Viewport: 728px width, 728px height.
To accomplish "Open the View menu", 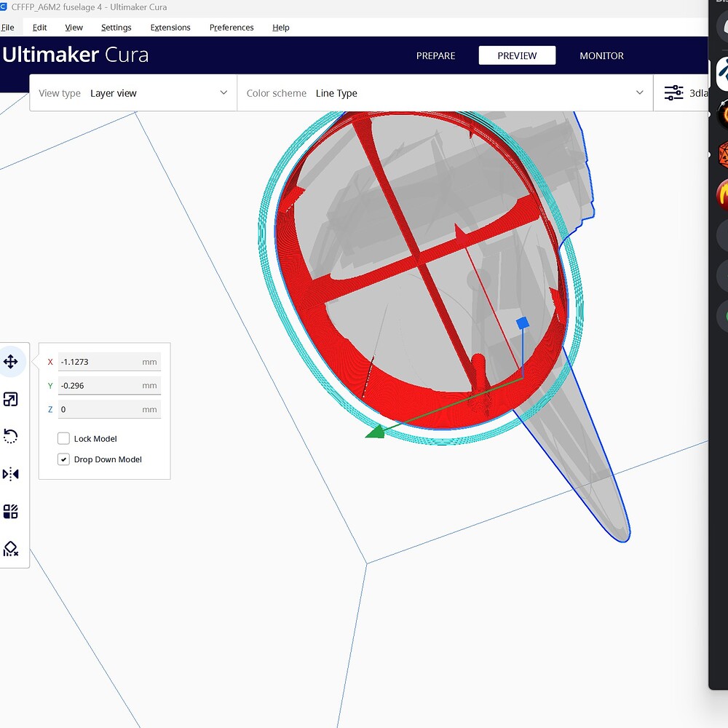I will click(74, 28).
